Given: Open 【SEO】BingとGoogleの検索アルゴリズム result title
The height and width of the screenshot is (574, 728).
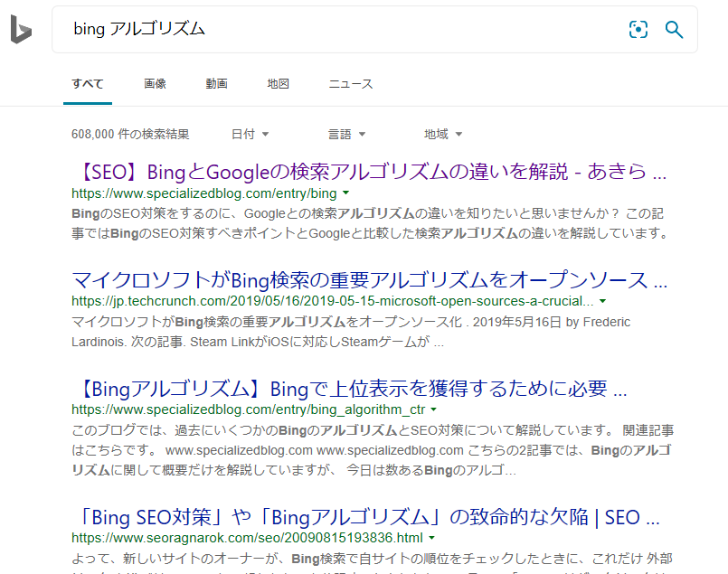Looking at the screenshot, I should coord(369,172).
